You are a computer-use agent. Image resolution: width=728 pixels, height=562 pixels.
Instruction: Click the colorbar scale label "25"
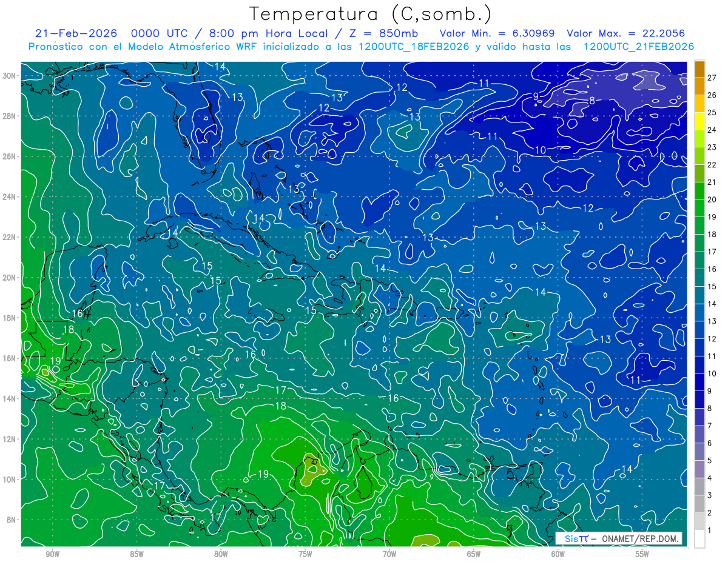click(x=712, y=113)
